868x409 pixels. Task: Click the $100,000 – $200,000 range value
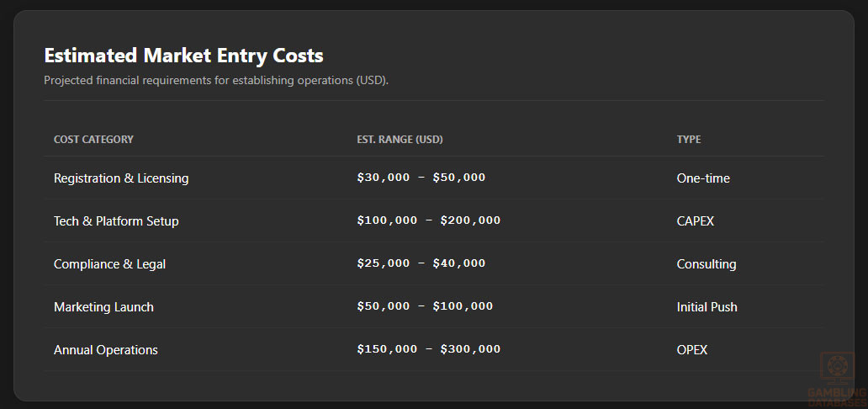[428, 220]
